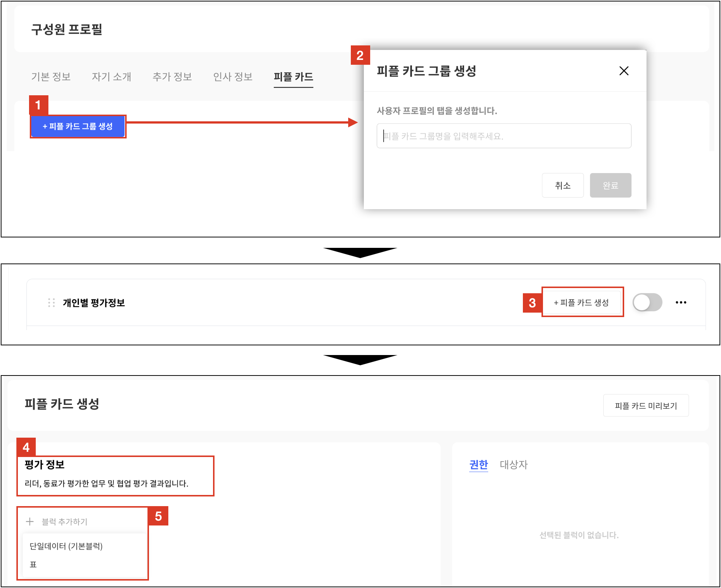Click the plus icon for 블럭 추가하기
Screen dimensions: 721x588
[x=30, y=522]
